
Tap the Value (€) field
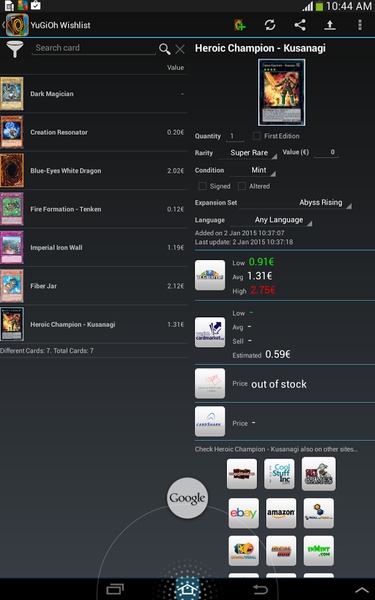326,152
